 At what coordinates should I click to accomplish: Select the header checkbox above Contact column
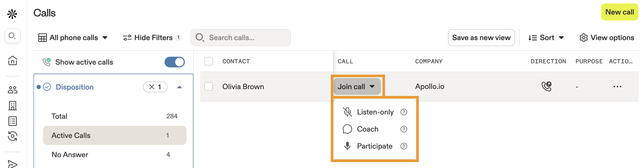pos(209,61)
